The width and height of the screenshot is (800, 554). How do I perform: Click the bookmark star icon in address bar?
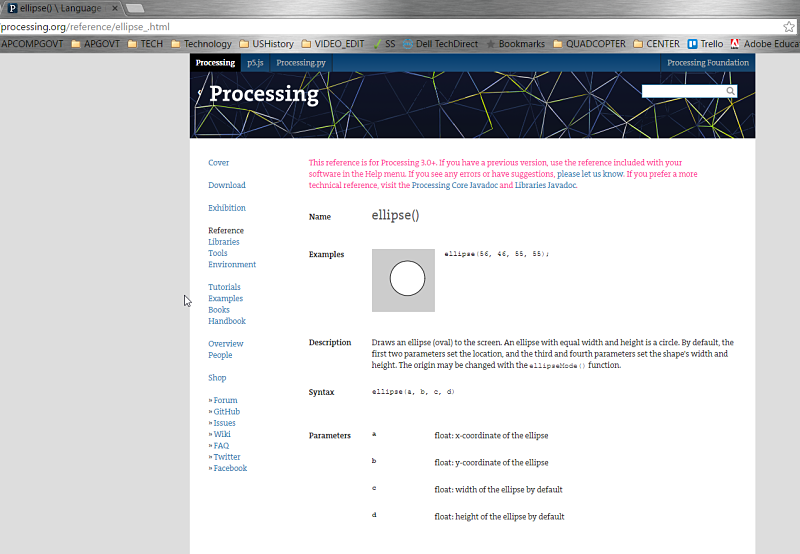click(789, 27)
